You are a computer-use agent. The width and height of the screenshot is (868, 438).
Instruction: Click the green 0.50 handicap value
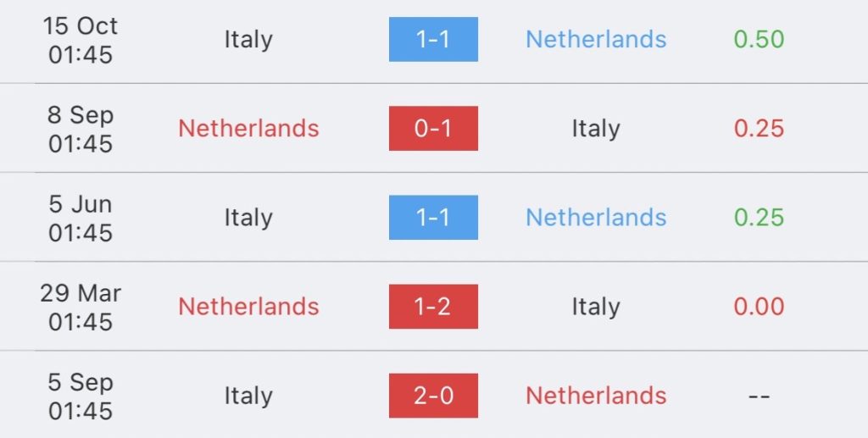click(759, 39)
